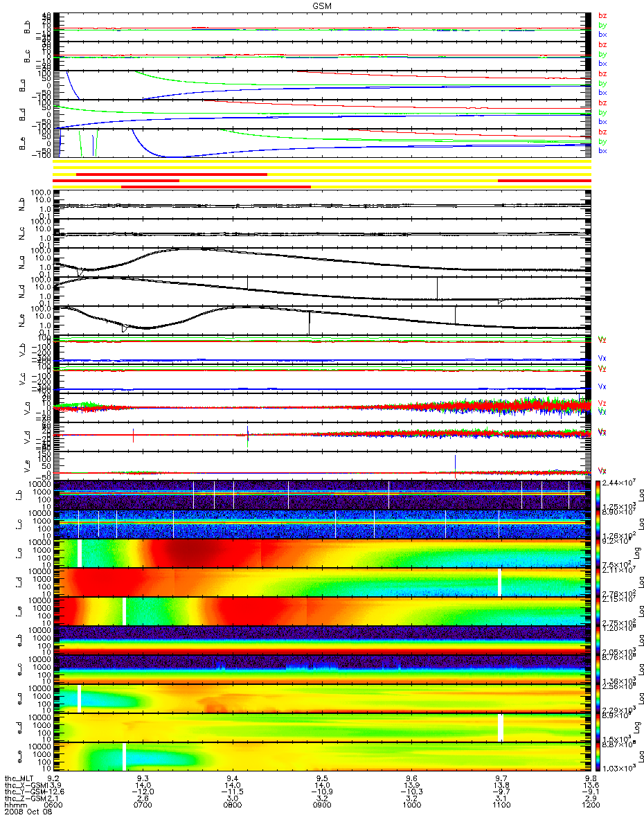Click the 0900 time tick label
The height and width of the screenshot is (831, 644).
click(x=322, y=805)
